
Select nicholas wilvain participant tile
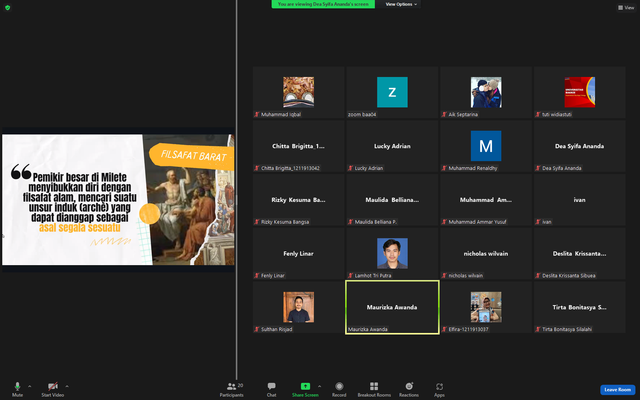click(x=486, y=253)
